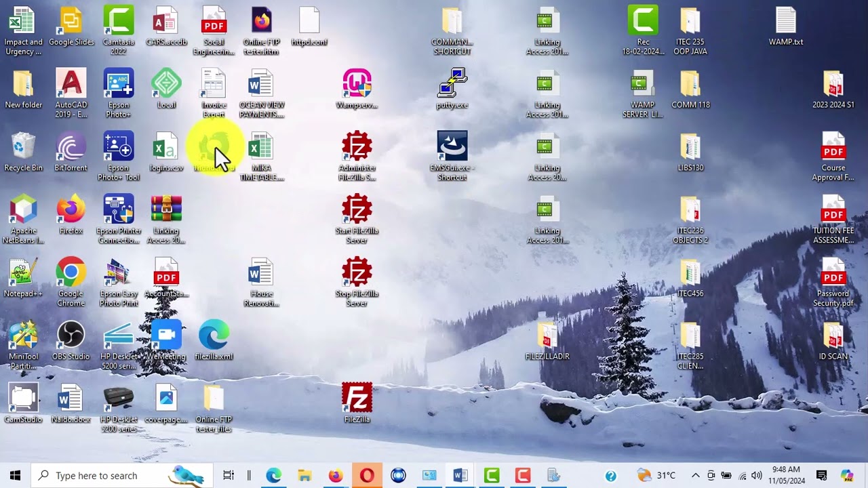The width and height of the screenshot is (868, 488).
Task: Open the taskbar clock and calendar
Action: [786, 475]
